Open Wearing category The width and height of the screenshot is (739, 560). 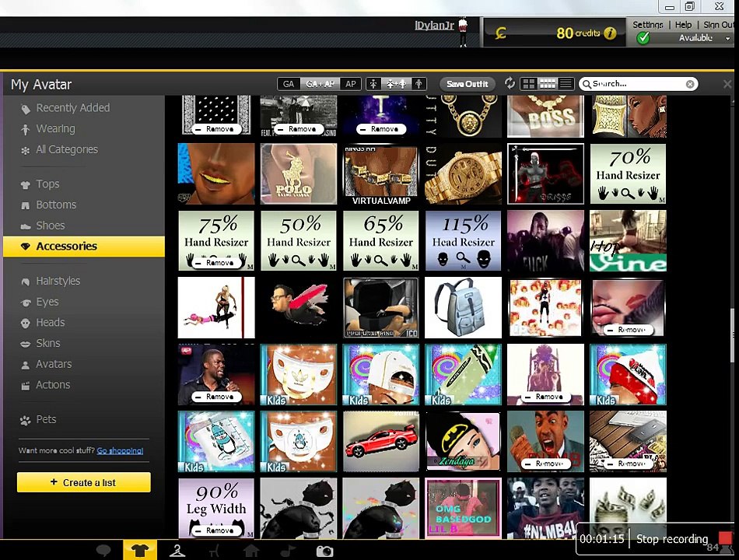pyautogui.click(x=55, y=128)
